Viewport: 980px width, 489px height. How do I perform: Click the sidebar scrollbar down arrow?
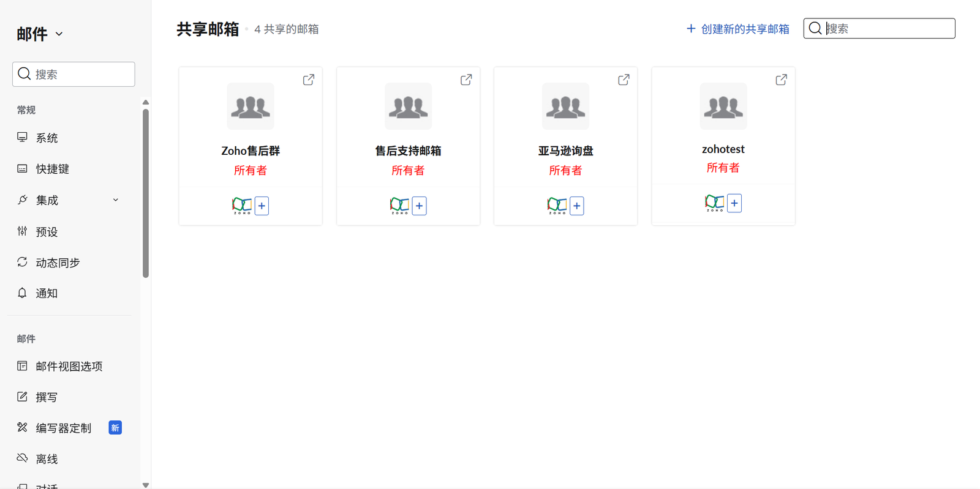click(146, 485)
